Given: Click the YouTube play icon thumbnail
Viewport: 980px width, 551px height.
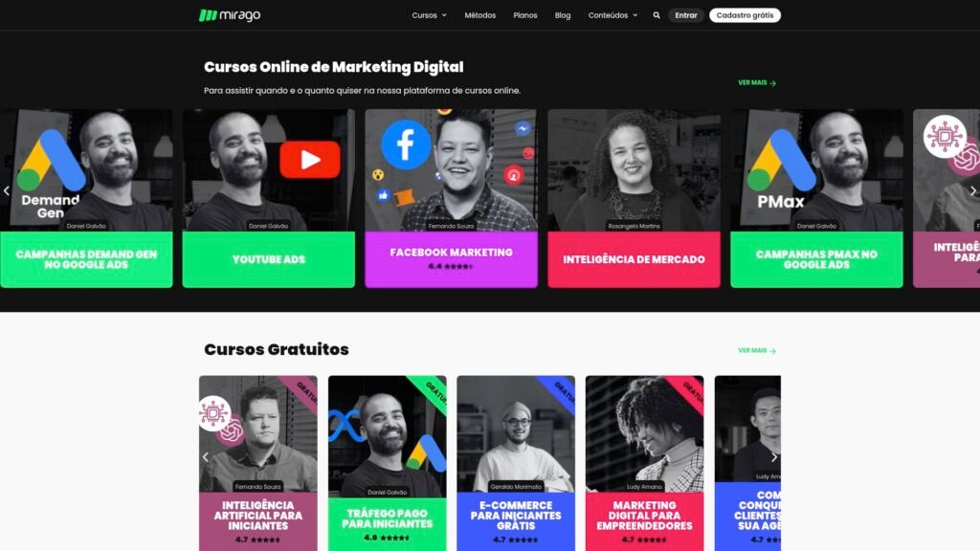Looking at the screenshot, I should (x=310, y=160).
